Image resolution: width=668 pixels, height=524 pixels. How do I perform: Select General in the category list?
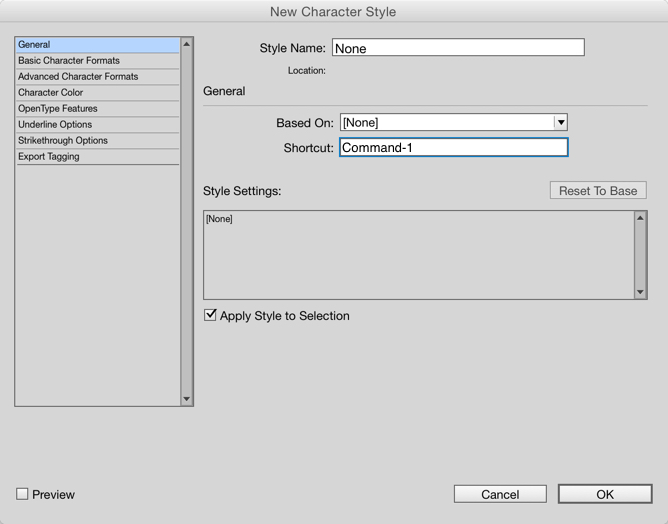pos(98,45)
